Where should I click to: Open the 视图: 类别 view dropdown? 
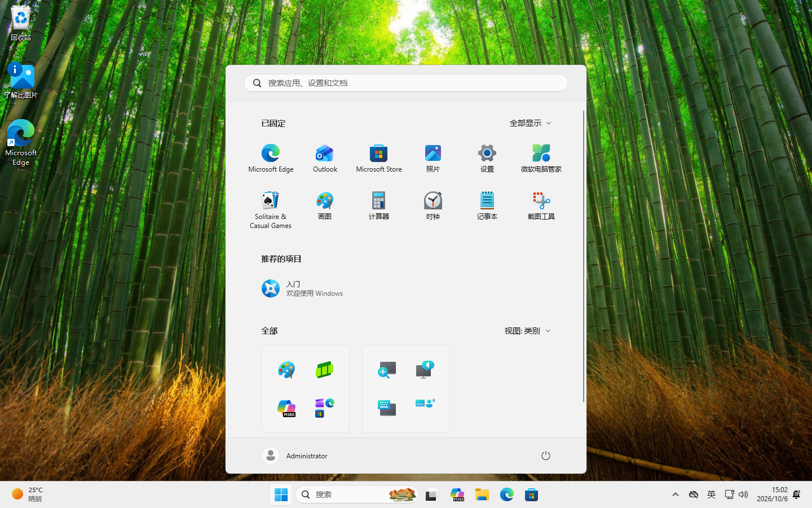[527, 331]
